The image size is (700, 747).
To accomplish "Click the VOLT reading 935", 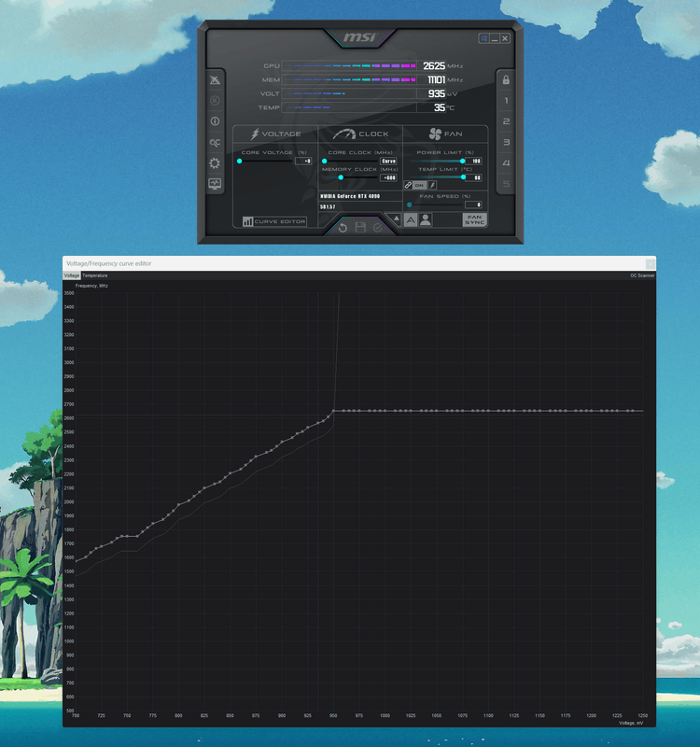I will click(437, 93).
